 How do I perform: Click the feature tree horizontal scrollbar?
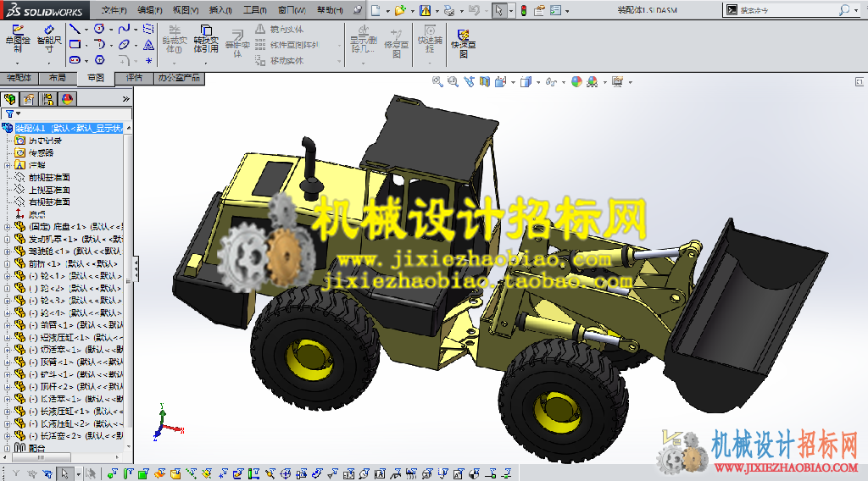point(40,458)
